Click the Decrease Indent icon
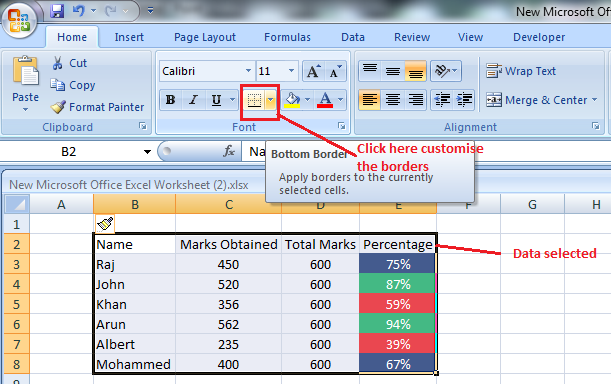This screenshot has height=384, width=611. (442, 100)
